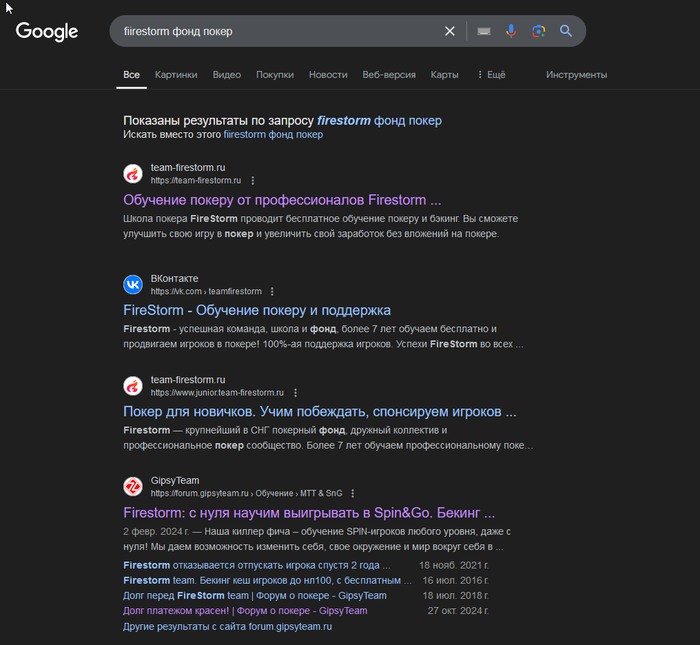This screenshot has width=700, height=645.
Task: Open the Покупки tab
Action: click(275, 75)
